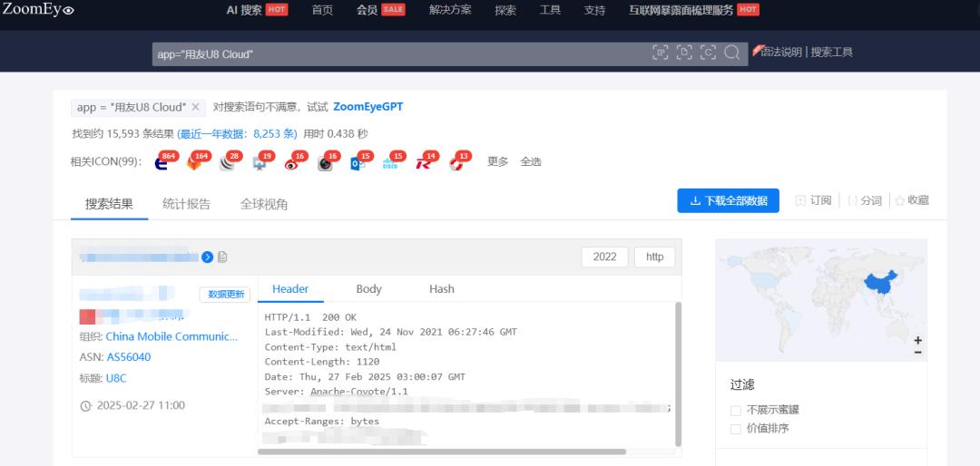
Task: Enable the 不展示蜜罐 checkbox
Action: pyautogui.click(x=736, y=411)
